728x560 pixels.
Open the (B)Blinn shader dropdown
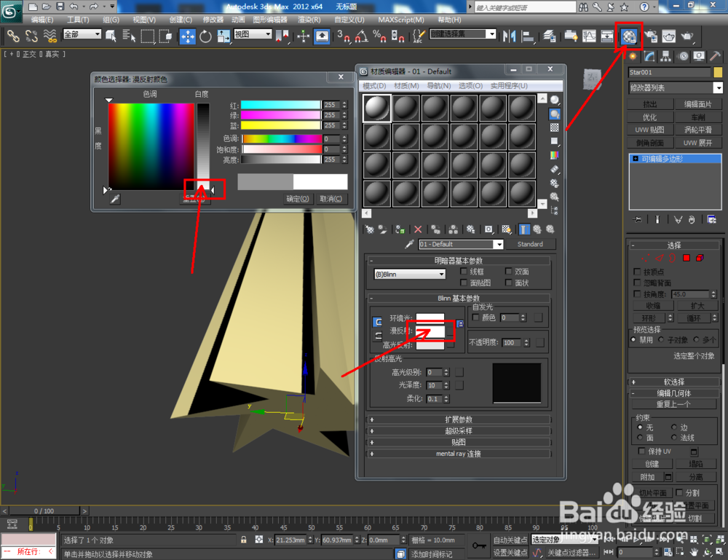409,274
